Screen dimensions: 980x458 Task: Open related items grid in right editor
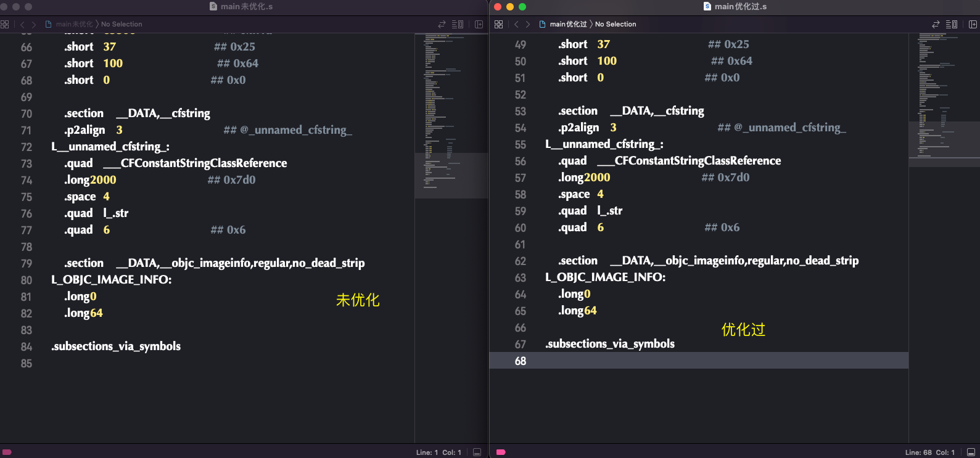click(498, 24)
